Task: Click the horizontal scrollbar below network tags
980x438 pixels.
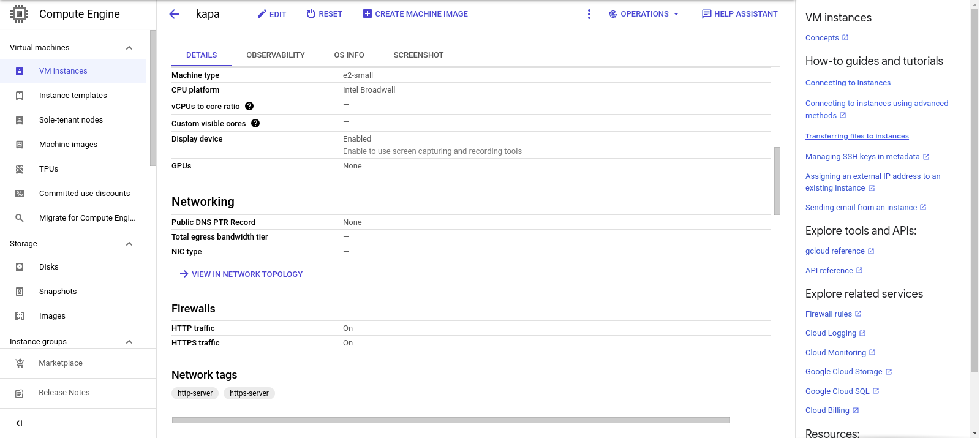Action: coord(451,420)
